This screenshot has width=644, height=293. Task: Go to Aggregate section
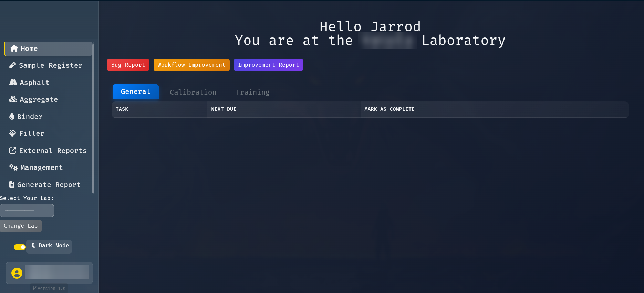coord(48,99)
